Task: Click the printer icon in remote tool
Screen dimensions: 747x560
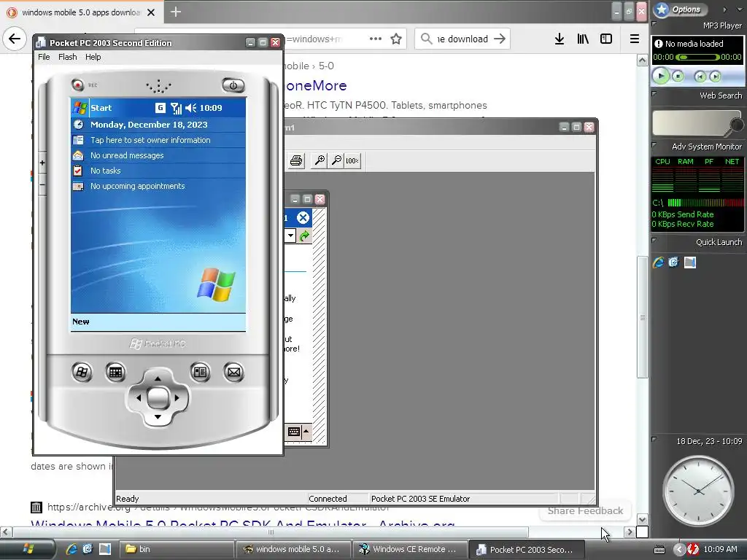Action: click(x=296, y=160)
